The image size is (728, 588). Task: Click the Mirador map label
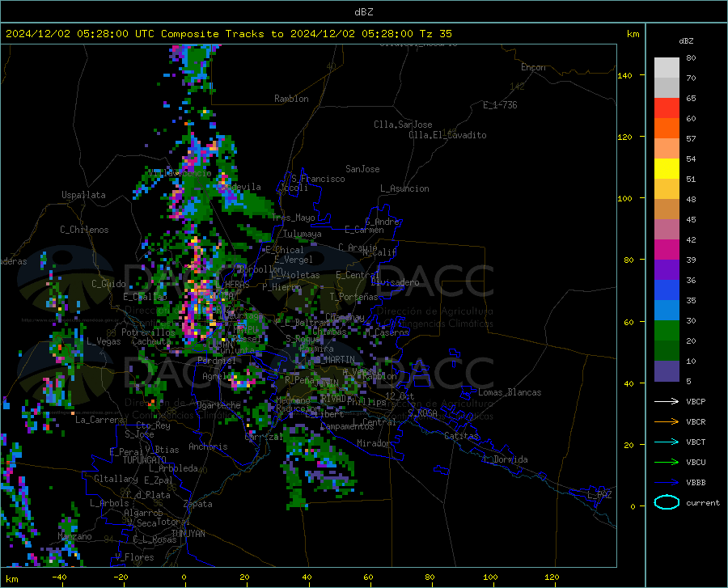click(x=374, y=443)
